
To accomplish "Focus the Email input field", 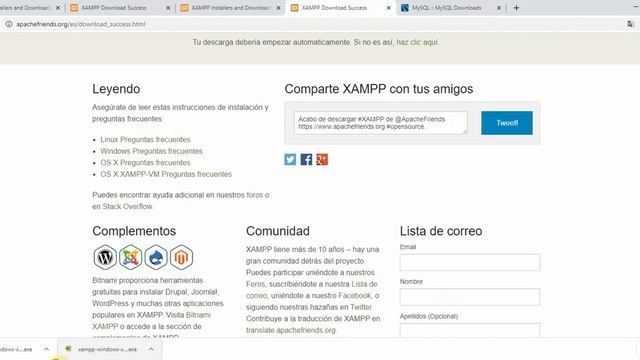I will (x=470, y=262).
